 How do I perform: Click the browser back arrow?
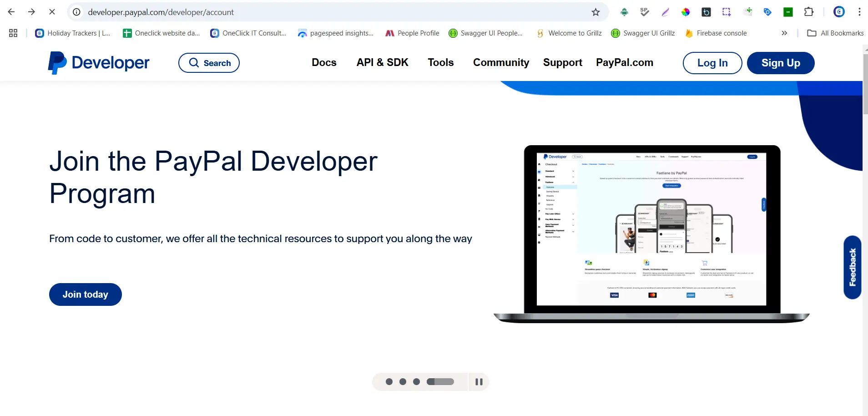[11, 12]
